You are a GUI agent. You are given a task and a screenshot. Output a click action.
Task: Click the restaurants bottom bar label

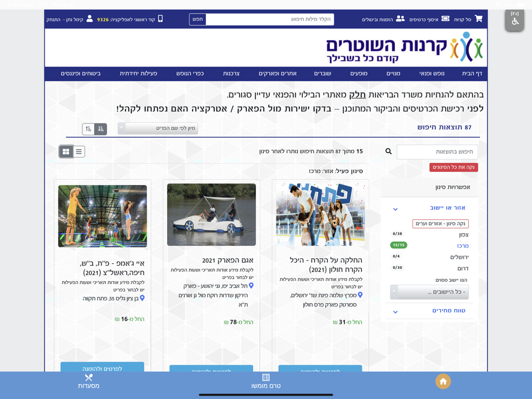click(x=88, y=386)
